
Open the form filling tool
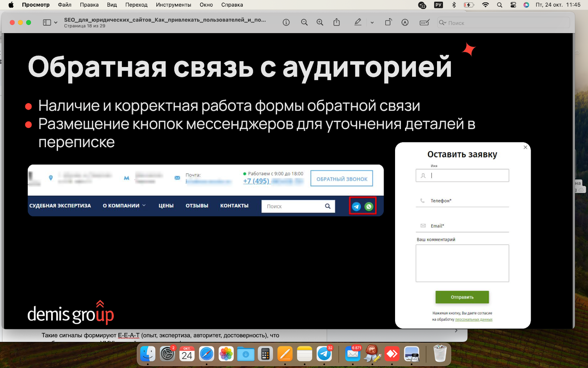[x=424, y=22]
